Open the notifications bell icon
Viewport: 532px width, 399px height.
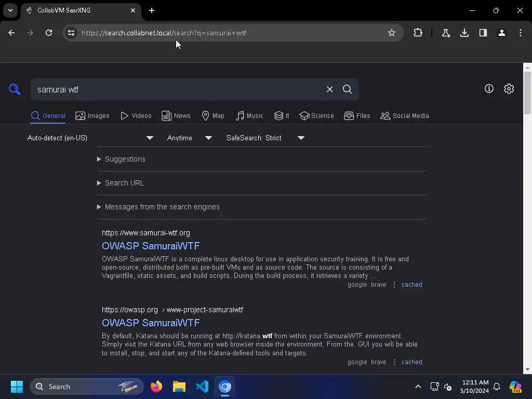pos(497,387)
